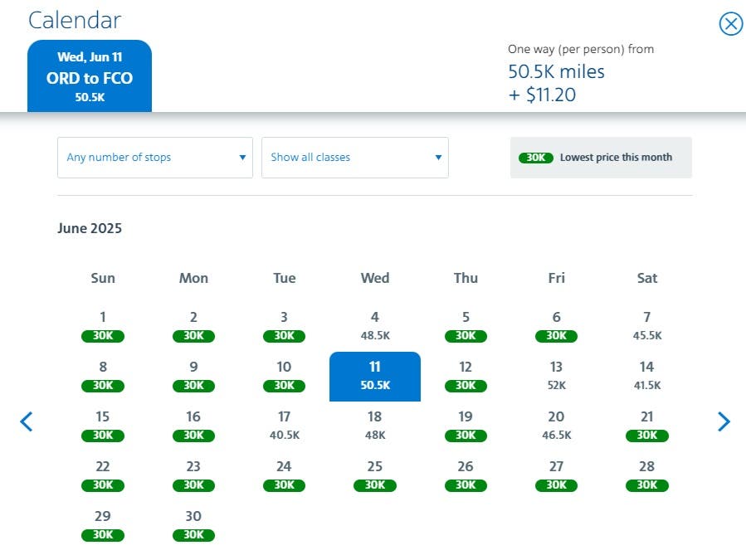This screenshot has width=746, height=560.
Task: Choose June 28 with 30K fare
Action: (647, 475)
